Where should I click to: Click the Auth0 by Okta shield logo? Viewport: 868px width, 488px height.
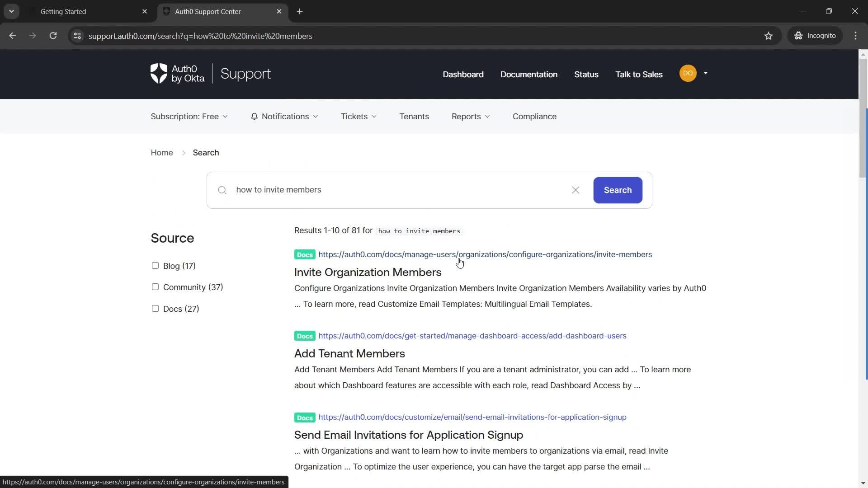(159, 73)
